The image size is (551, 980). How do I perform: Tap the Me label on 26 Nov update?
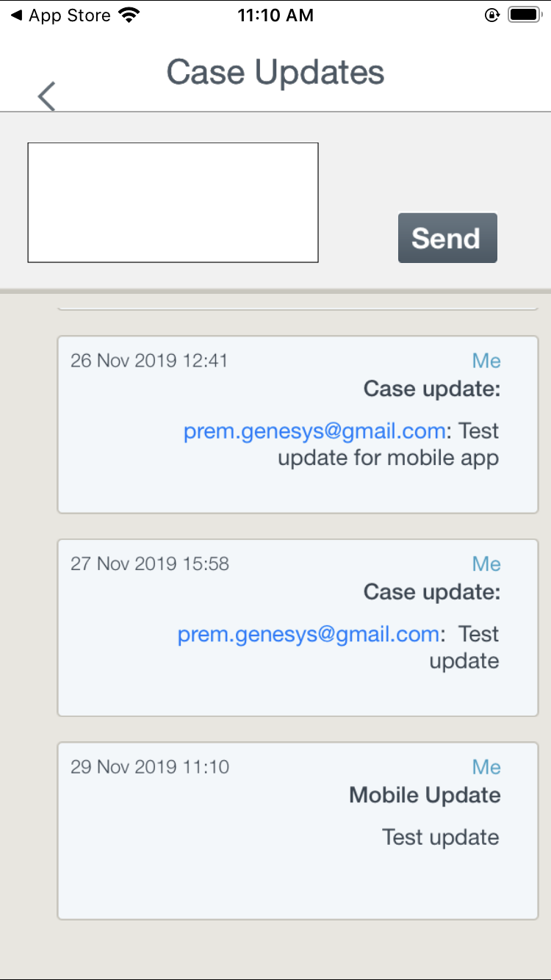(486, 361)
